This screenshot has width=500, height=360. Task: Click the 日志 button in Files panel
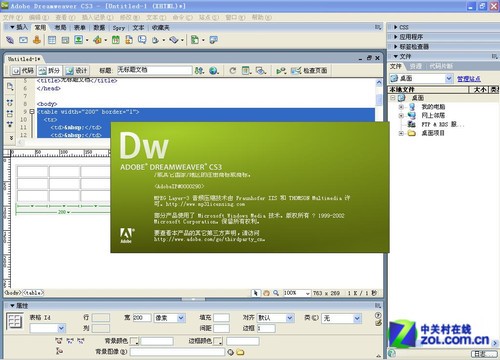(x=483, y=354)
